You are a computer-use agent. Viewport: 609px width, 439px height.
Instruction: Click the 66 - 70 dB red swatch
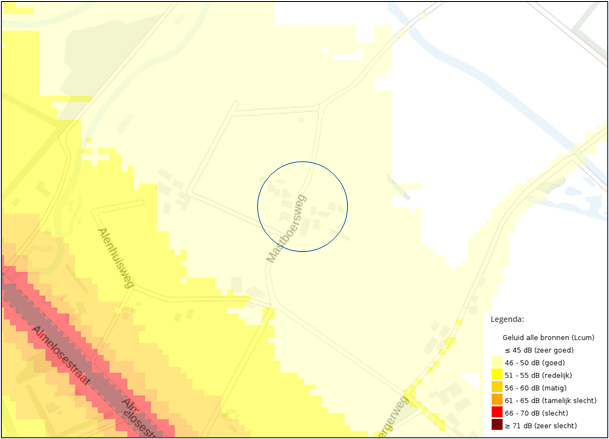coord(497,412)
